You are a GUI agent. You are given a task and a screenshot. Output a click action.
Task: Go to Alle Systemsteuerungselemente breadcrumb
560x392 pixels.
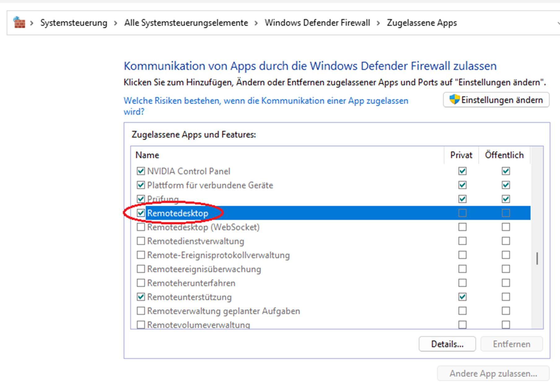pos(186,23)
